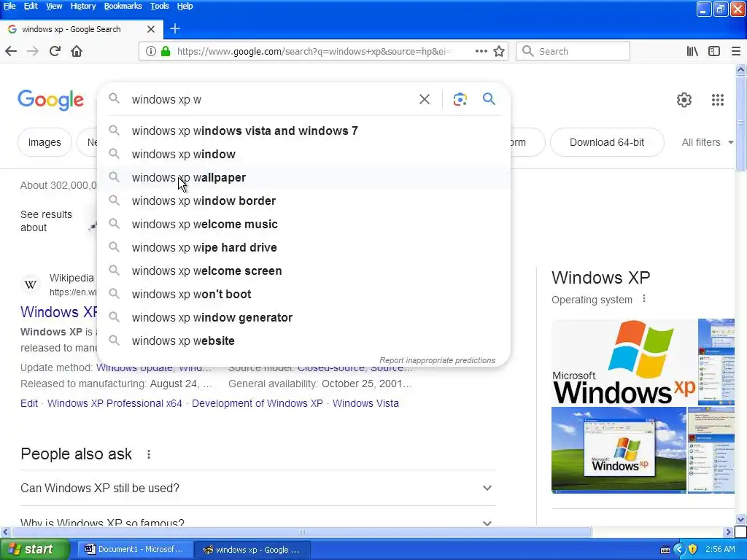Choose suggestion windows vista and windows 7
The height and width of the screenshot is (560, 747).
pyautogui.click(x=303, y=131)
